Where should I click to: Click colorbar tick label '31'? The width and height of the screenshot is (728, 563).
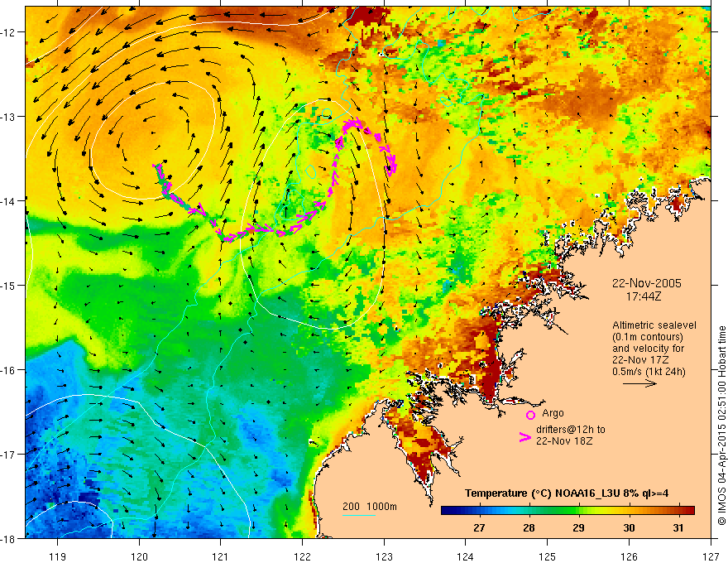click(678, 527)
